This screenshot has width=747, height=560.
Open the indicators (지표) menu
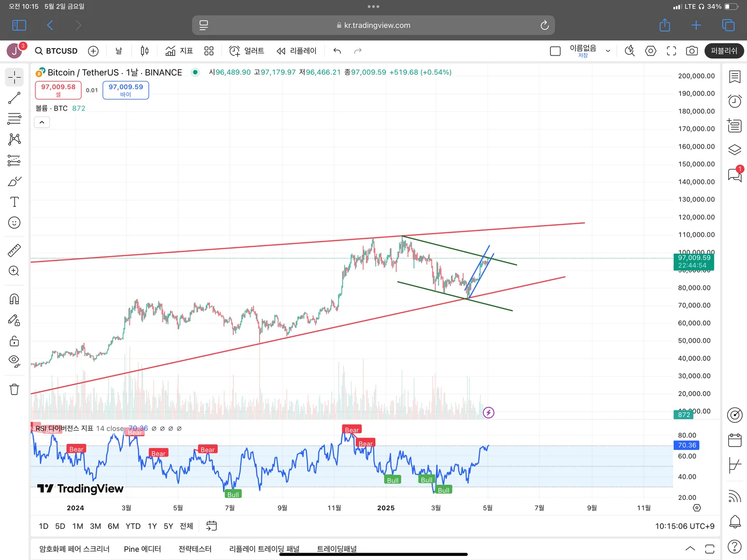[x=179, y=51]
